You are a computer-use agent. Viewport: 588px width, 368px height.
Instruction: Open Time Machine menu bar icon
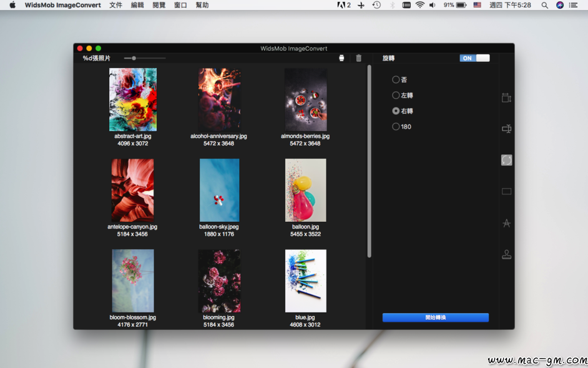tap(376, 5)
